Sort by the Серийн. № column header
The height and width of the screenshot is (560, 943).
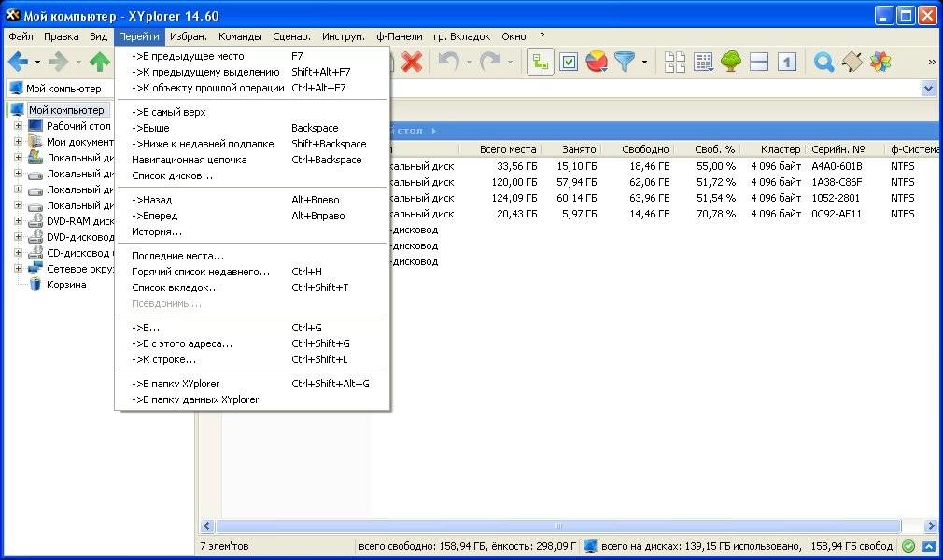845,149
